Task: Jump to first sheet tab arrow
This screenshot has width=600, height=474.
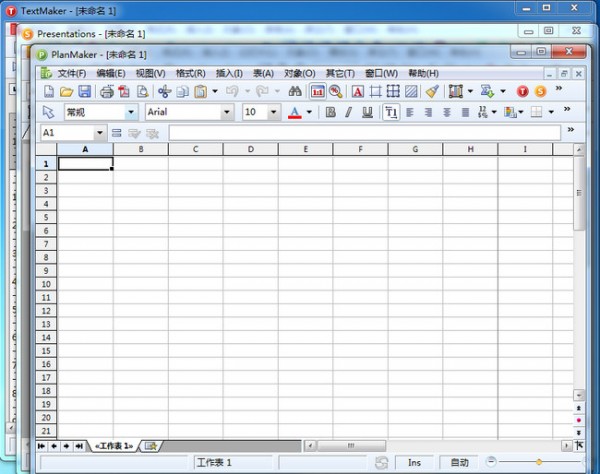Action: pyautogui.click(x=41, y=446)
